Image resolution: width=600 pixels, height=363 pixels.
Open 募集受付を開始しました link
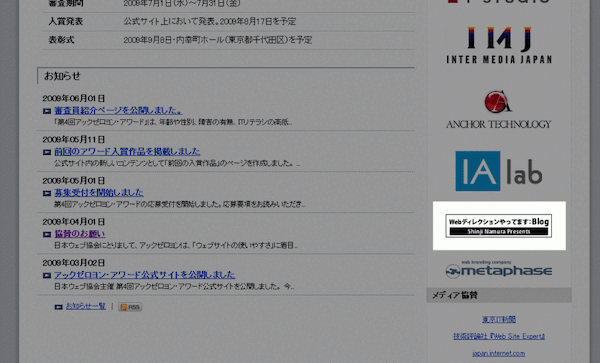(99, 193)
